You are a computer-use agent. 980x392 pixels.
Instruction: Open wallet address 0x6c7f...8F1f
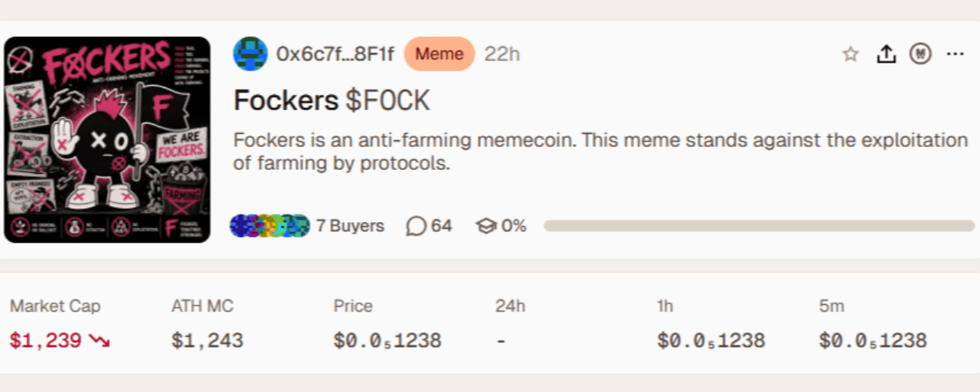[x=335, y=54]
